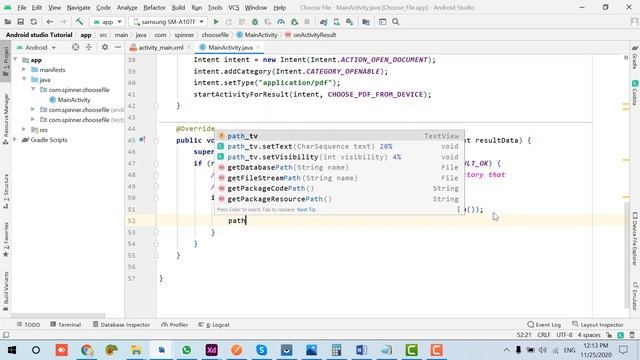The width and height of the screenshot is (640, 360).
Task: Click Attach Debugger to Android Process icon
Action: pos(294,22)
